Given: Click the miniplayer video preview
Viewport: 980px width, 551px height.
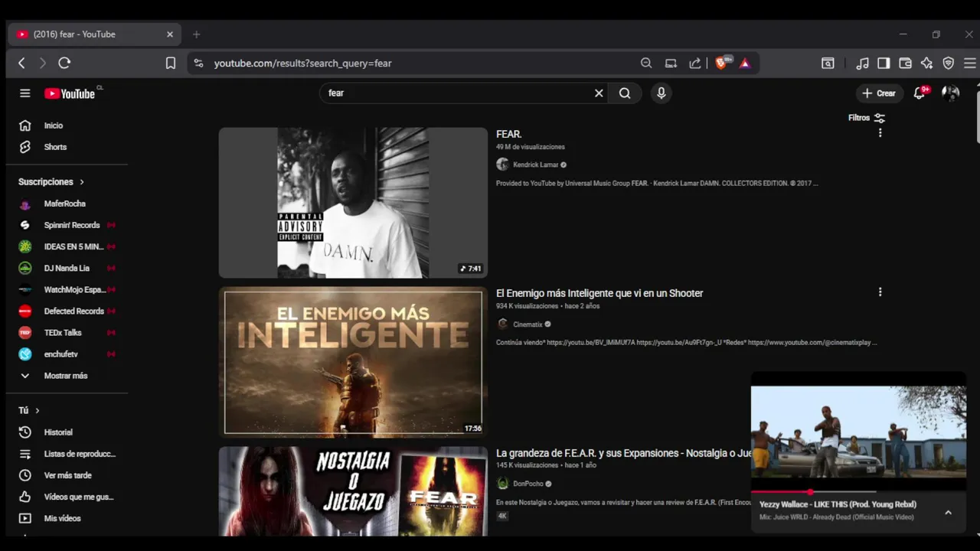Looking at the screenshot, I should coord(858,432).
